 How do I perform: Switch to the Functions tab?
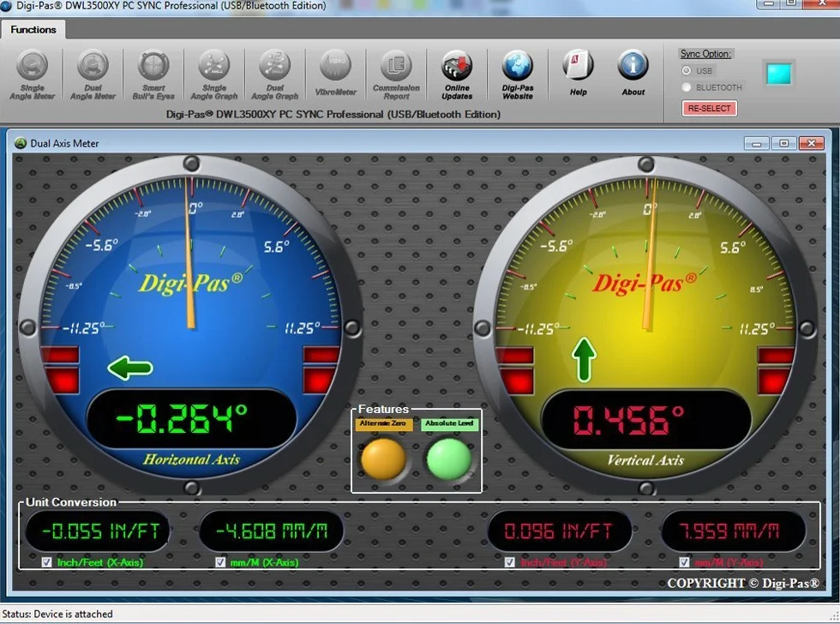[x=33, y=29]
